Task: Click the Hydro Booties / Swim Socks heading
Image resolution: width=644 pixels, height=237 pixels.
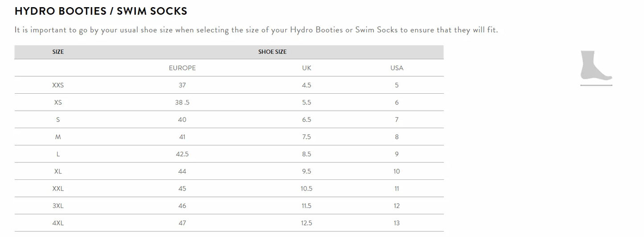Action: click(101, 11)
